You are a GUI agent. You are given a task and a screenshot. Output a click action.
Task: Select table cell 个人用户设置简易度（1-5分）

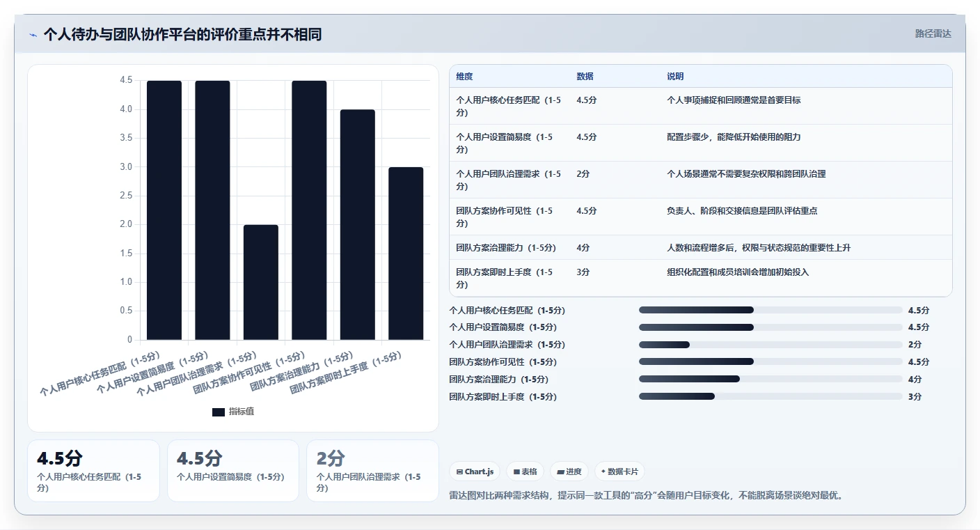(509, 143)
